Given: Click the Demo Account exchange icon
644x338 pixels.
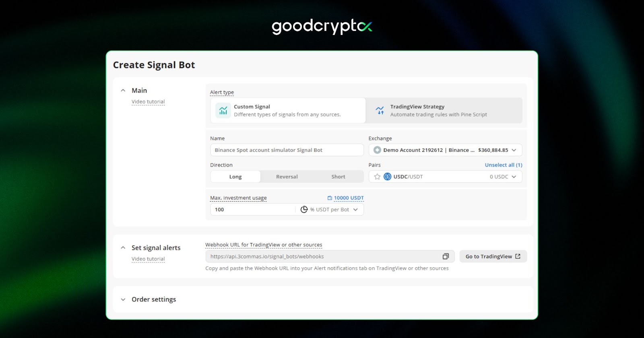Looking at the screenshot, I should (377, 150).
